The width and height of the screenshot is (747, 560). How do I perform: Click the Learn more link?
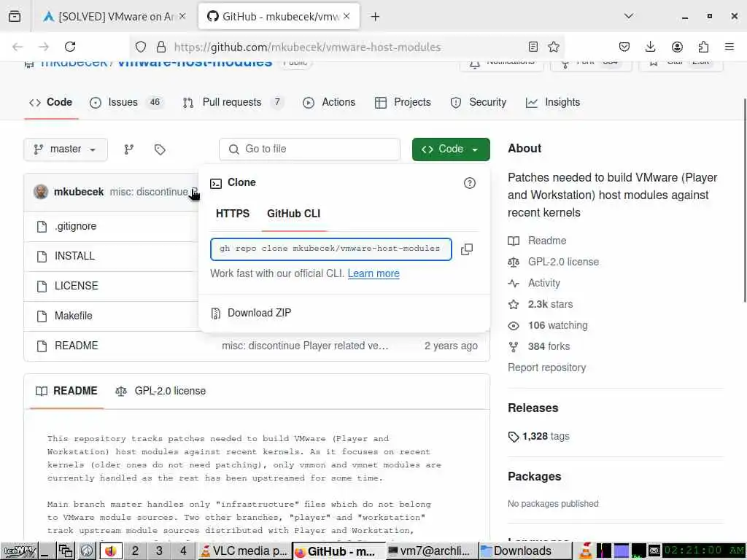373,273
